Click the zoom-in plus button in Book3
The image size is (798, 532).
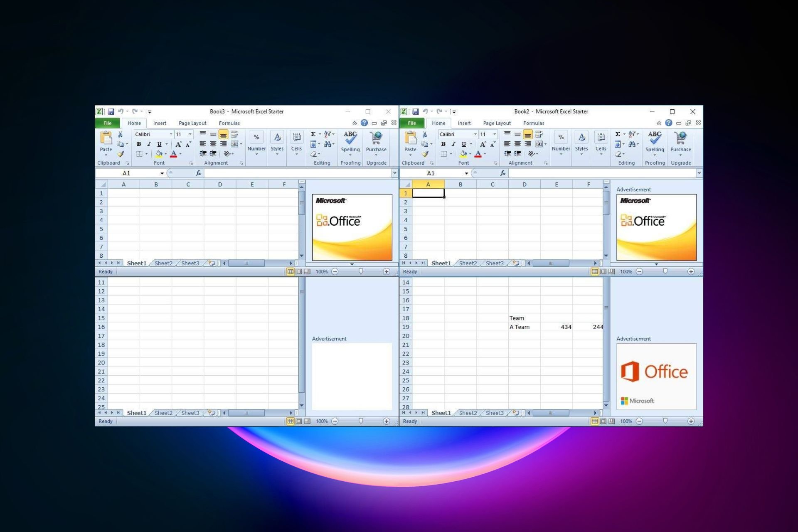(387, 271)
